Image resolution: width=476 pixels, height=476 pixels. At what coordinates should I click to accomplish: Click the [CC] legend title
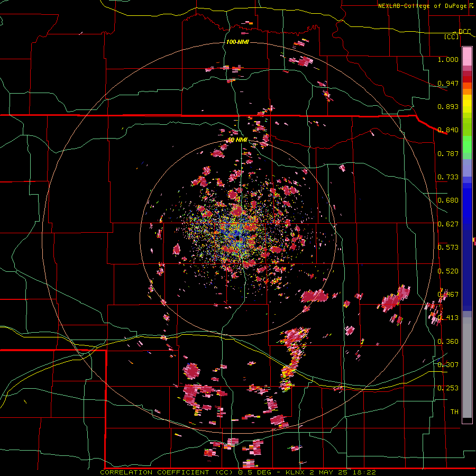pyautogui.click(x=452, y=36)
